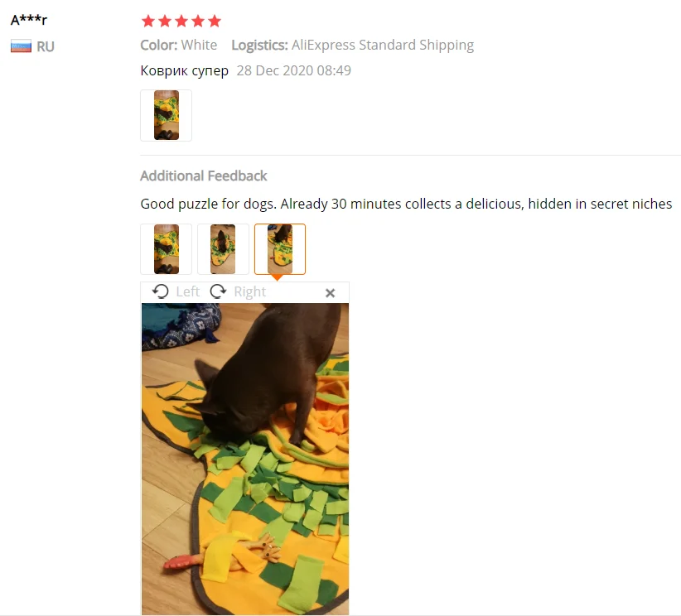
Task: Click the first red rating star
Action: point(148,21)
